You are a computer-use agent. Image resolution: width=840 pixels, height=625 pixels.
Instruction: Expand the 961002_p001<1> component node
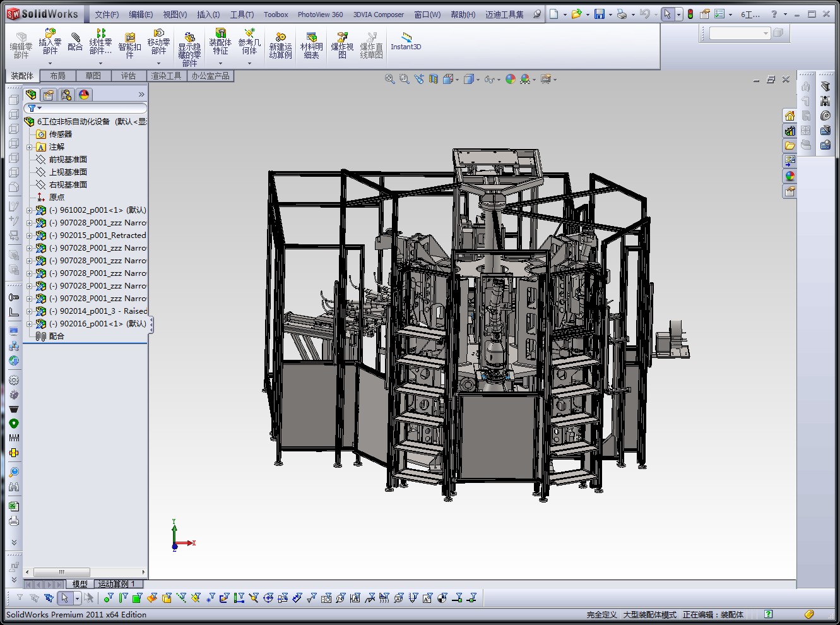pos(30,210)
